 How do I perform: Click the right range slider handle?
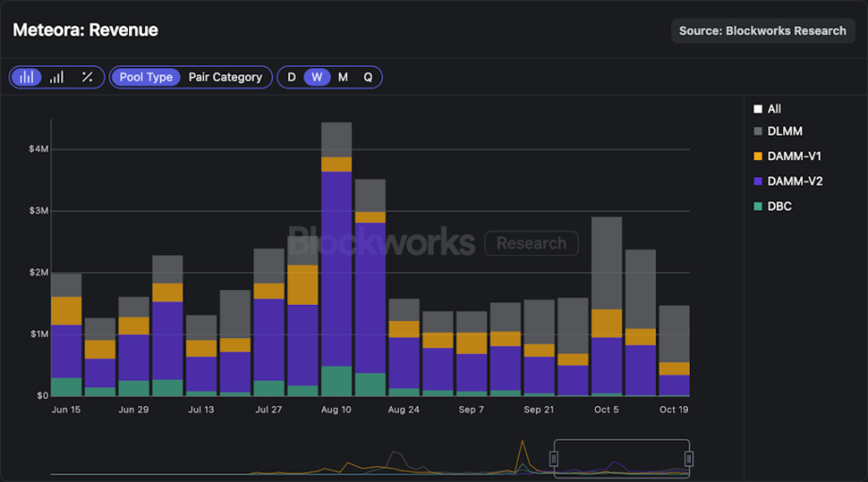tap(689, 458)
